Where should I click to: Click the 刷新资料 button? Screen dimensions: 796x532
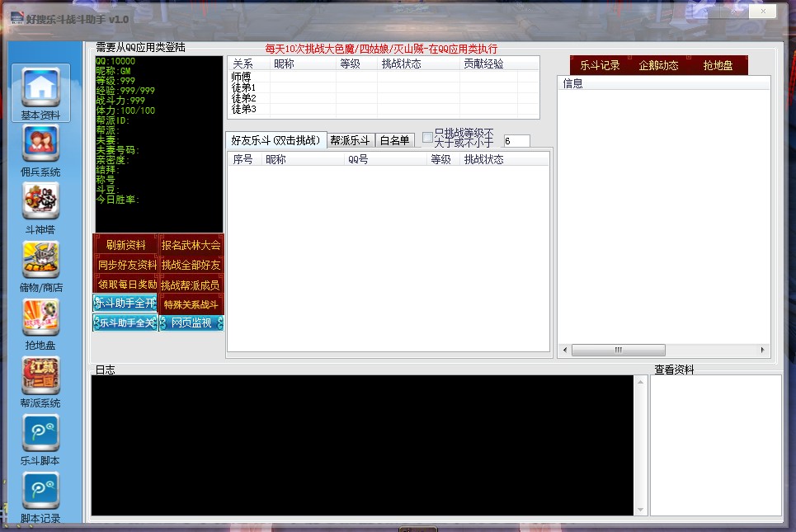(125, 245)
